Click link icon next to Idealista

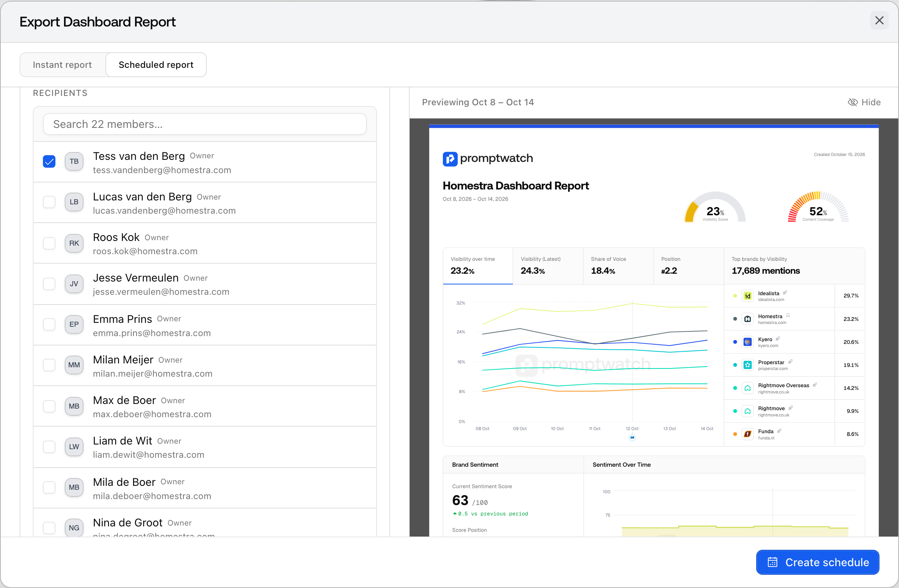pyautogui.click(x=785, y=292)
